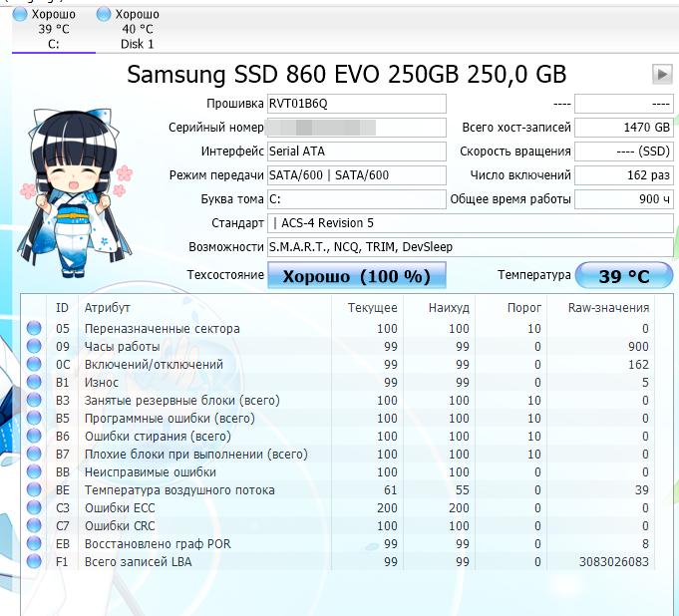Screen dimensions: 679x616
Task: Select Температура воздушного потока text
Action: point(179,490)
